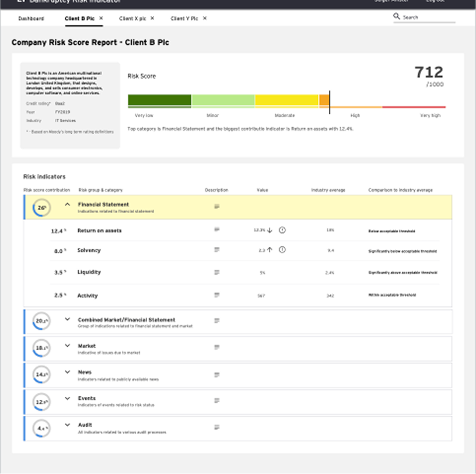The width and height of the screenshot is (476, 474).
Task: Click down arrow beside Return on assets value
Action: [269, 230]
